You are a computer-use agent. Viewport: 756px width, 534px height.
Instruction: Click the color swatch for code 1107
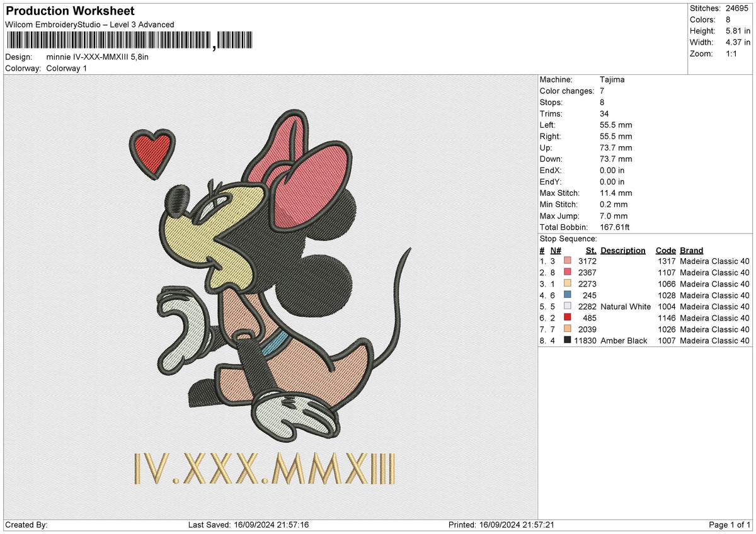click(x=568, y=273)
